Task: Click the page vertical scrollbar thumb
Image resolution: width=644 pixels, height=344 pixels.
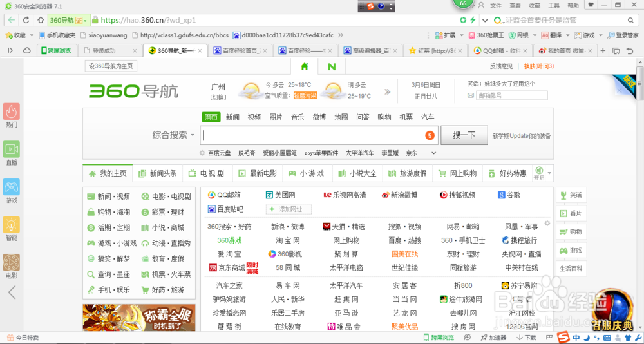Action: point(640,82)
